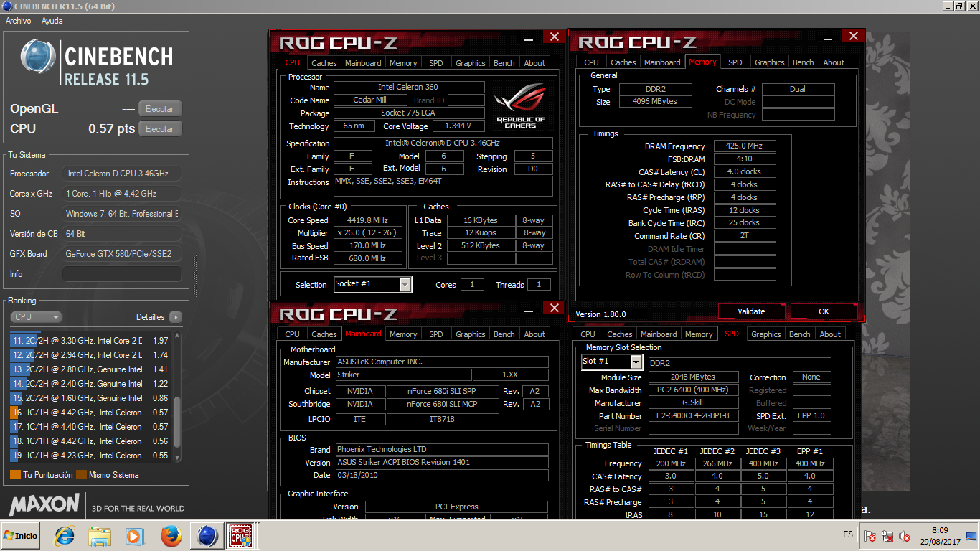
Task: Go to Bench tab in the Mainboard window
Action: coord(504,334)
